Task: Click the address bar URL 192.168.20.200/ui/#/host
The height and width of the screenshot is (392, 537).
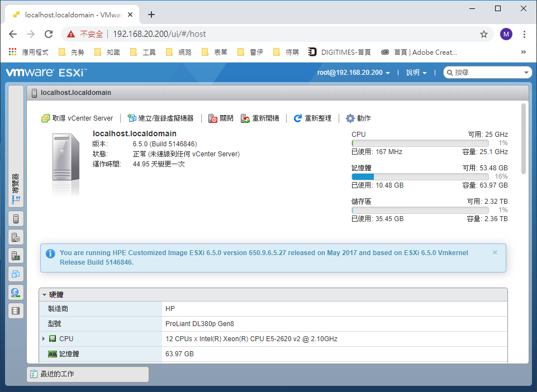Action: [x=159, y=34]
